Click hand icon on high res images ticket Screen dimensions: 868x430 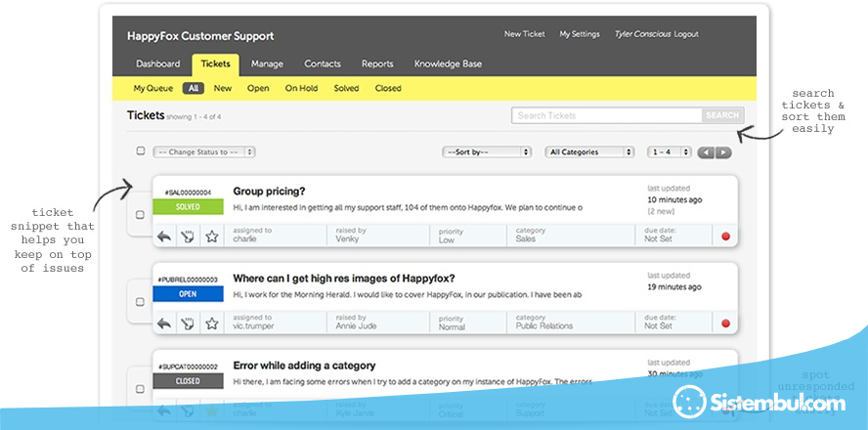pyautogui.click(x=188, y=323)
